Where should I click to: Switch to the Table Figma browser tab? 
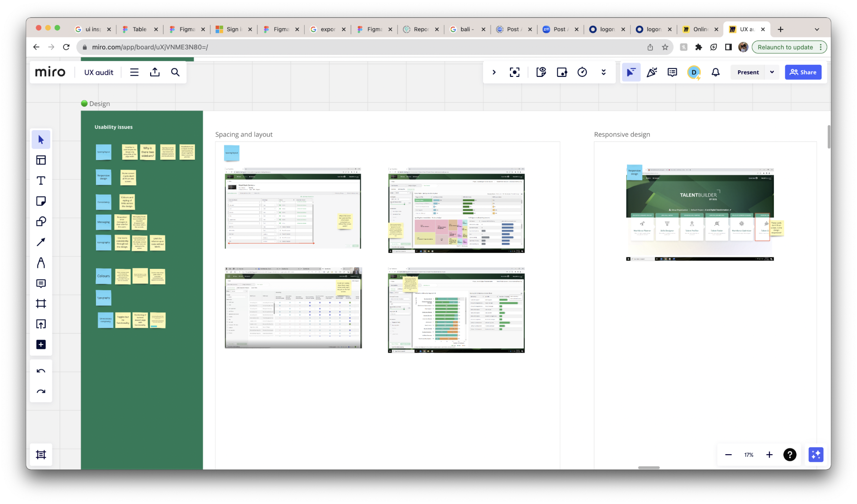coord(139,29)
